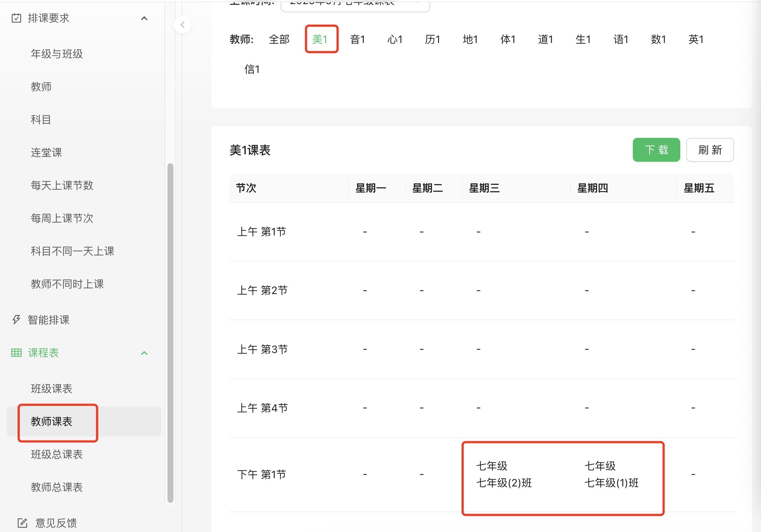761x532 pixels.
Task: Click the 排课要求 calendar icon
Action: [16, 18]
